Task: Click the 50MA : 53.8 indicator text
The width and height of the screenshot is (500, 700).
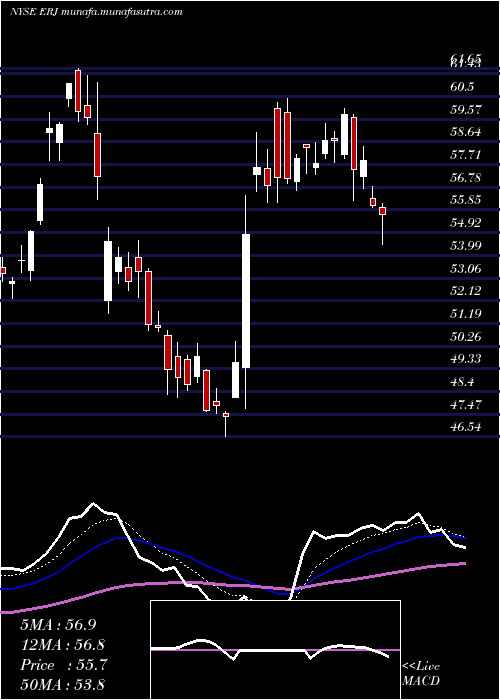Action: pyautogui.click(x=63, y=684)
